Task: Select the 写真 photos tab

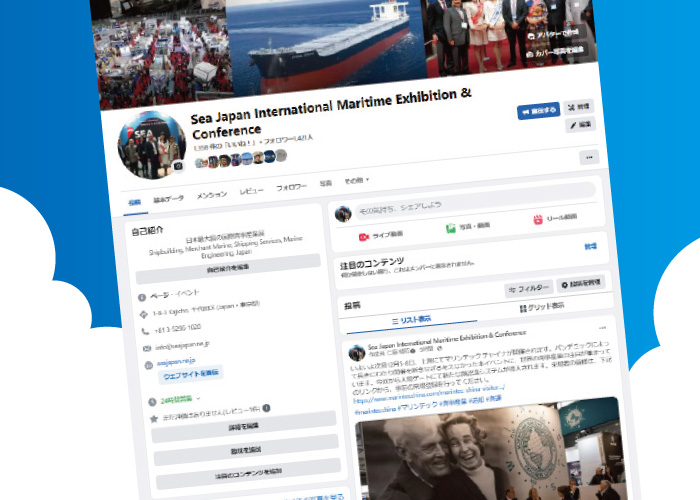Action: (325, 183)
